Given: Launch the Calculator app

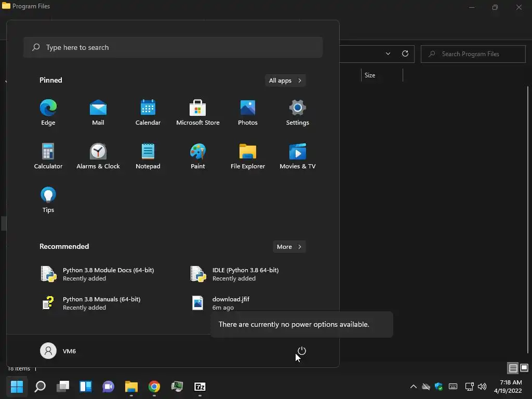Looking at the screenshot, I should (48, 156).
